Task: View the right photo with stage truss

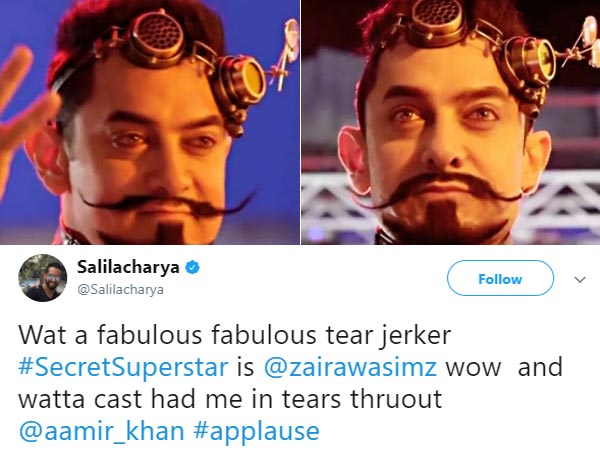Action: tap(451, 122)
